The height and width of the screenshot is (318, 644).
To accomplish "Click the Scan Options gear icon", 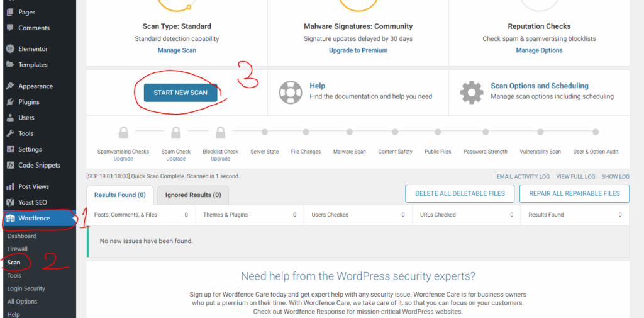I will pos(472,92).
